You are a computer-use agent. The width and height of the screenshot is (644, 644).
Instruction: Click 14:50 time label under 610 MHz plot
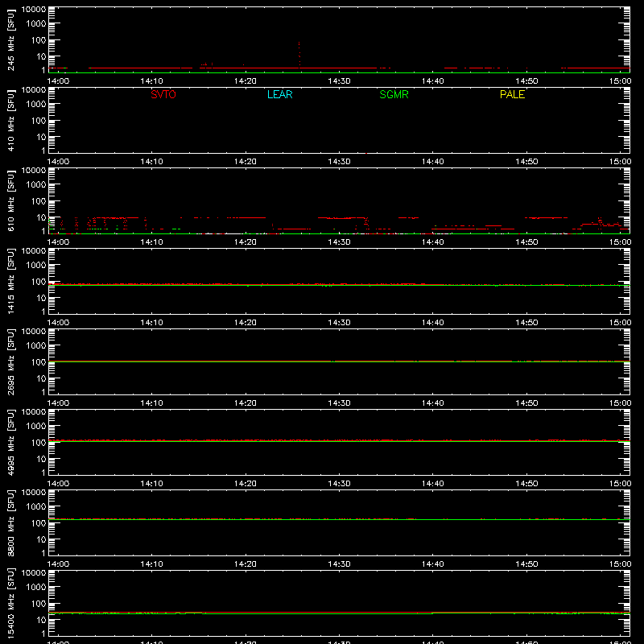point(526,242)
